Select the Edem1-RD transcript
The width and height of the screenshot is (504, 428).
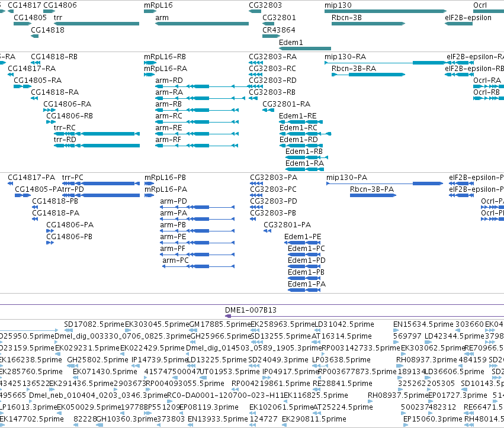[301, 146]
